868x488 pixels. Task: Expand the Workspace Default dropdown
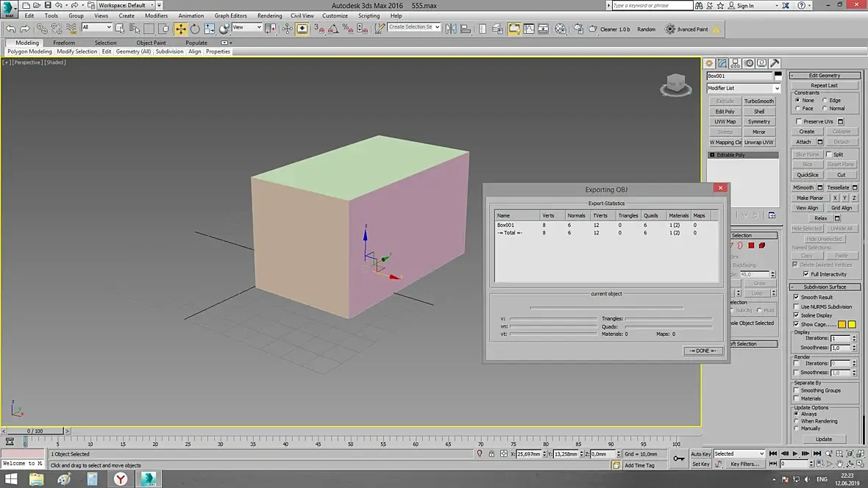pyautogui.click(x=126, y=5)
